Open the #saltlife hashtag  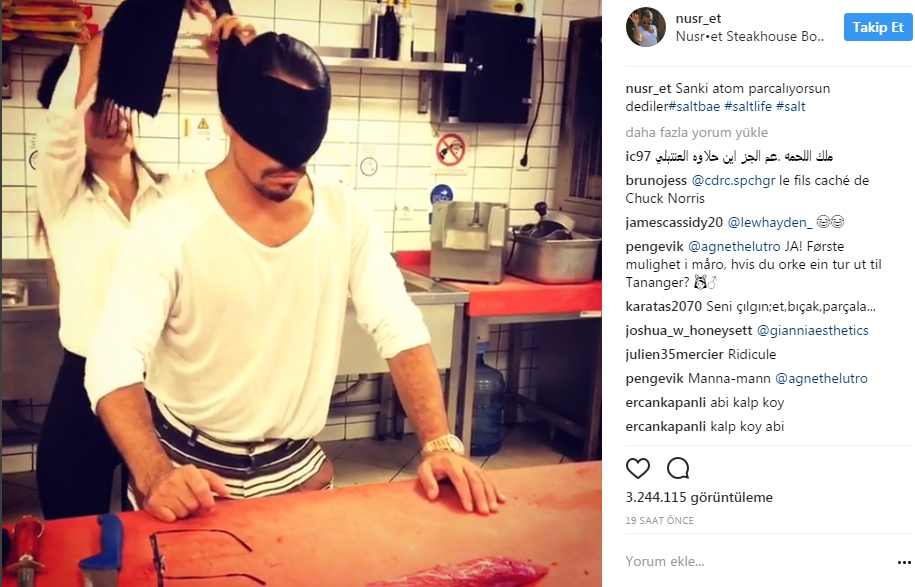click(748, 107)
